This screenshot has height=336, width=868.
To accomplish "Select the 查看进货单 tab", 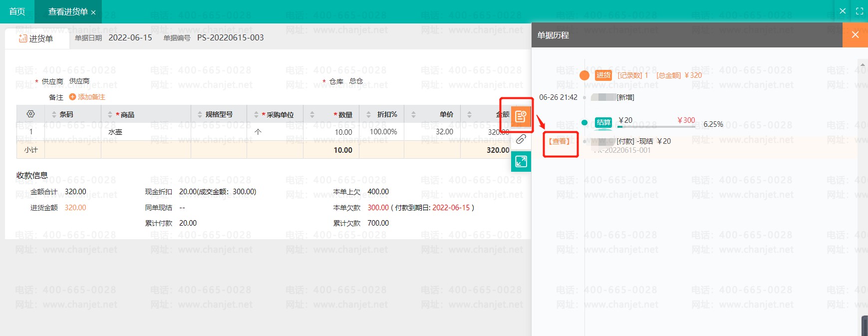I will click(68, 11).
